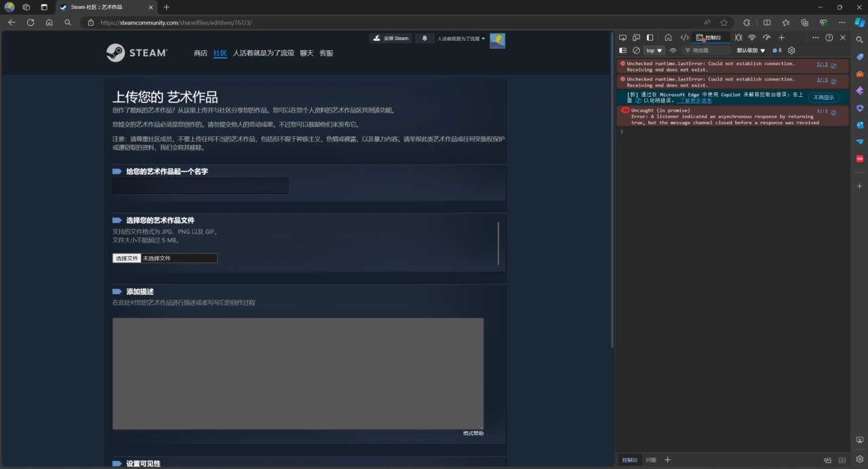Click the artwork name input field
This screenshot has width=868, height=469.
tap(200, 185)
